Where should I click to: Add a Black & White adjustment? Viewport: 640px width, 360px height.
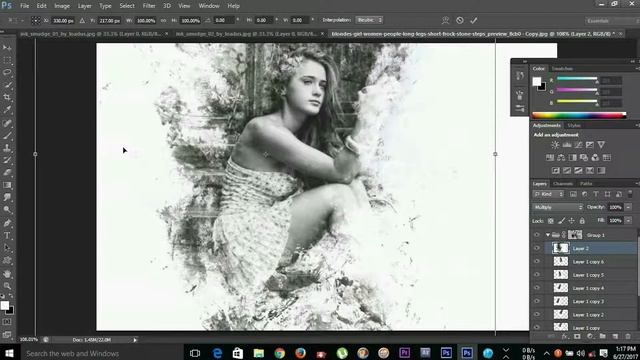click(573, 158)
